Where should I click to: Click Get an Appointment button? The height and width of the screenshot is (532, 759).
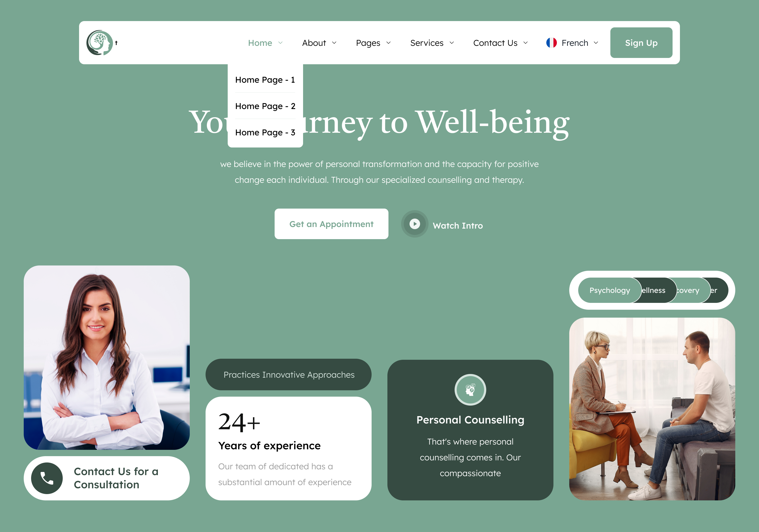coord(331,224)
